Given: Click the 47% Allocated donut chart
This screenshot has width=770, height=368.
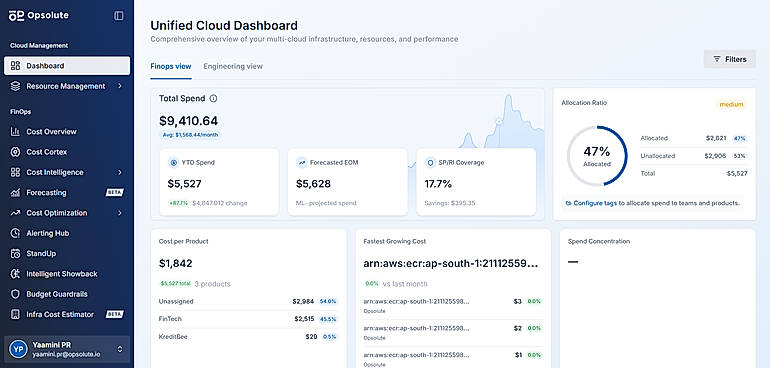Looking at the screenshot, I should (597, 156).
